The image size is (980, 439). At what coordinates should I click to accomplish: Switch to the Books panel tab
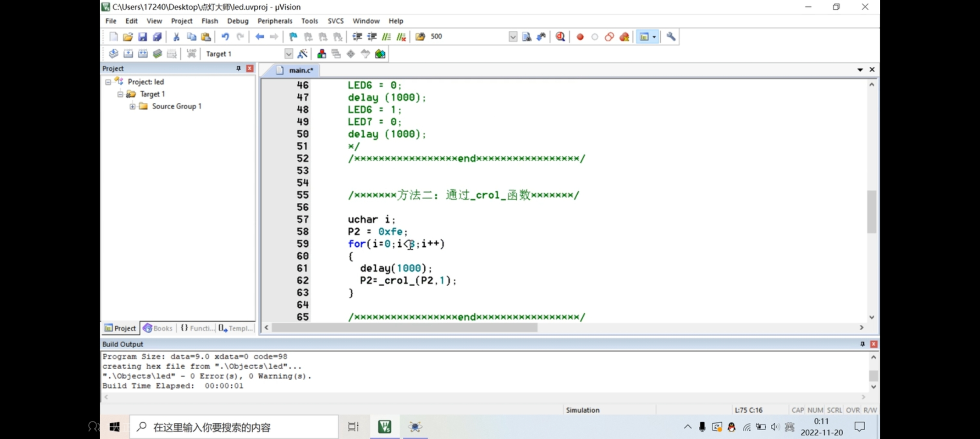(x=158, y=328)
